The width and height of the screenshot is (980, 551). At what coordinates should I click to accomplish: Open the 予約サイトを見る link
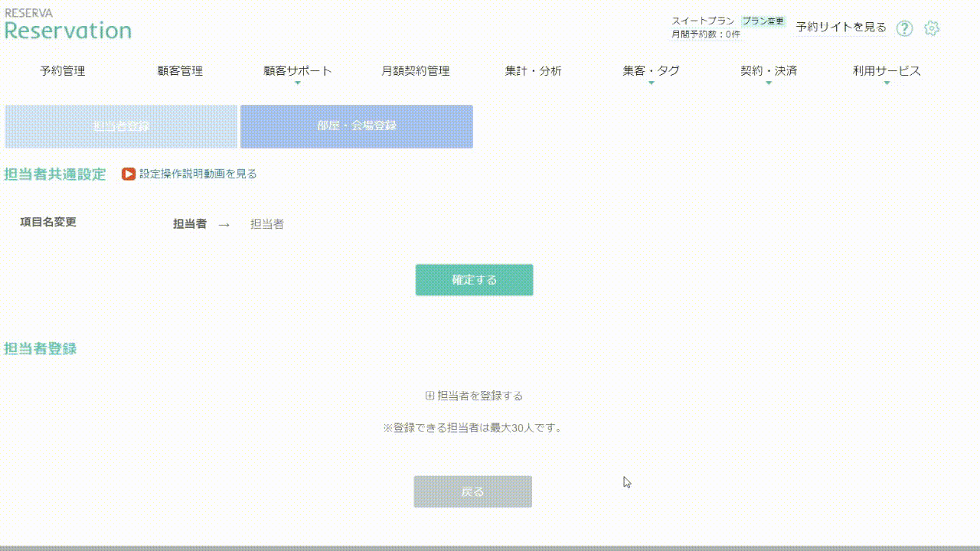pos(841,28)
